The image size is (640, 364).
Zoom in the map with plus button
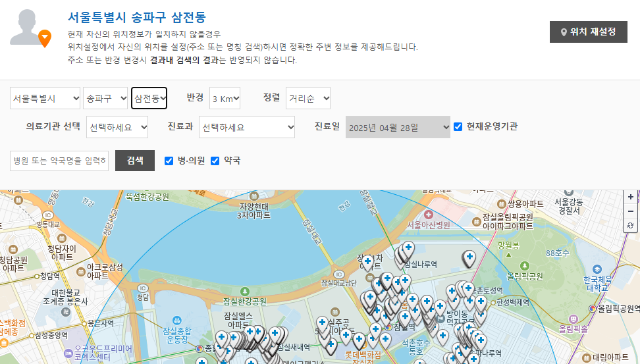[631, 197]
